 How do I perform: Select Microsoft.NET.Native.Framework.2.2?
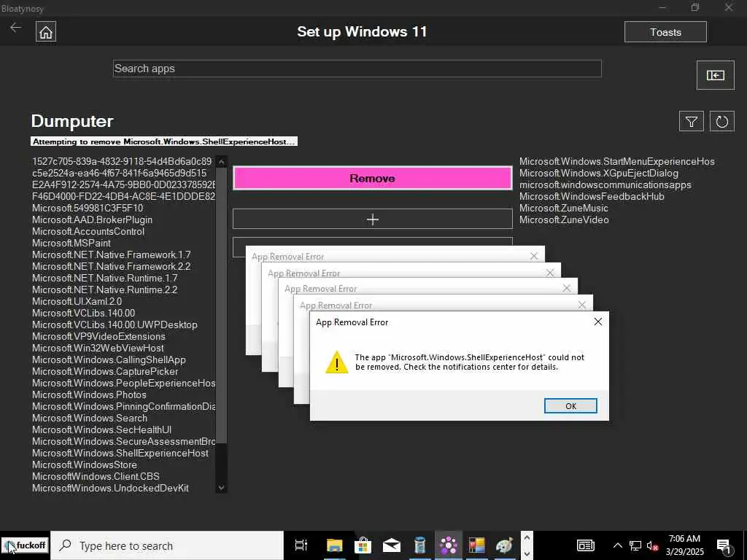tap(111, 266)
